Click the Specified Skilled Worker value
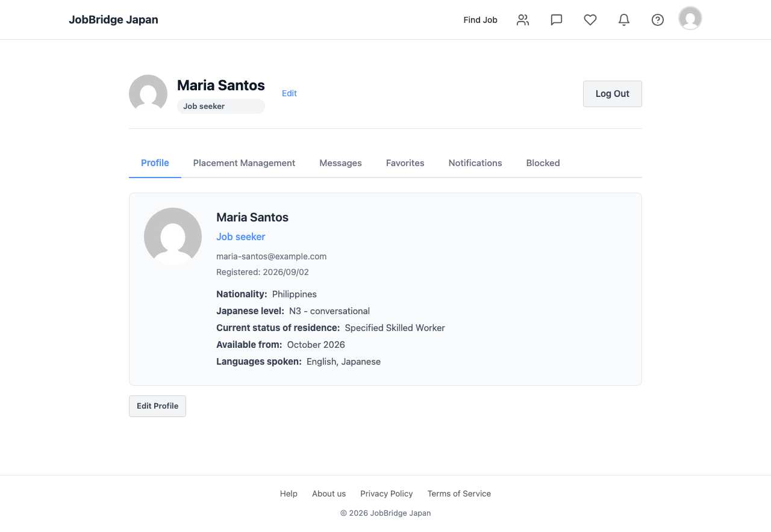 (x=395, y=328)
